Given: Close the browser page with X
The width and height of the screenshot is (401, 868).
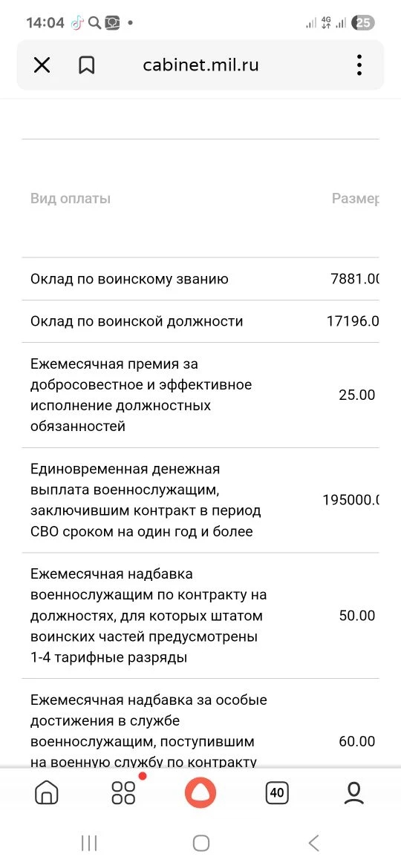Looking at the screenshot, I should 42,65.
